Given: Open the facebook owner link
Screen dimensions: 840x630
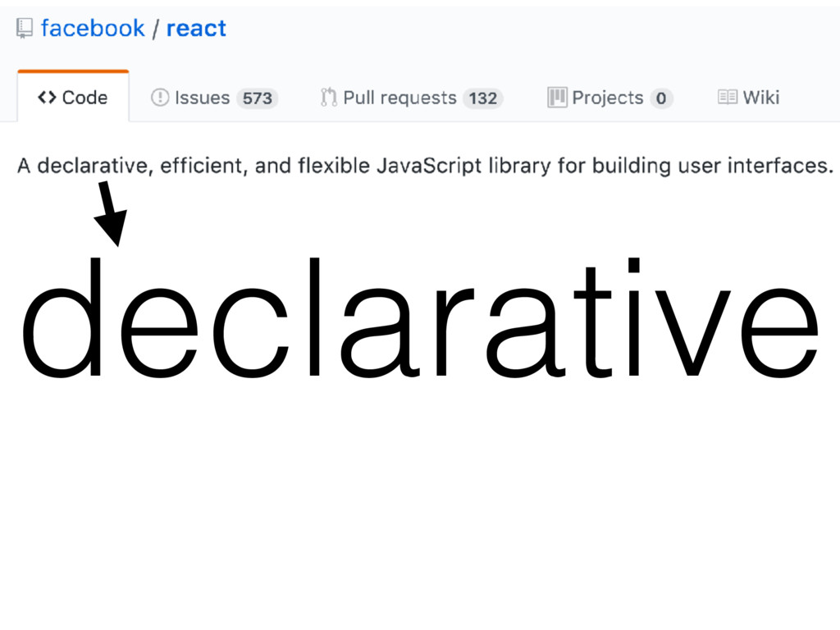Looking at the screenshot, I should [93, 28].
